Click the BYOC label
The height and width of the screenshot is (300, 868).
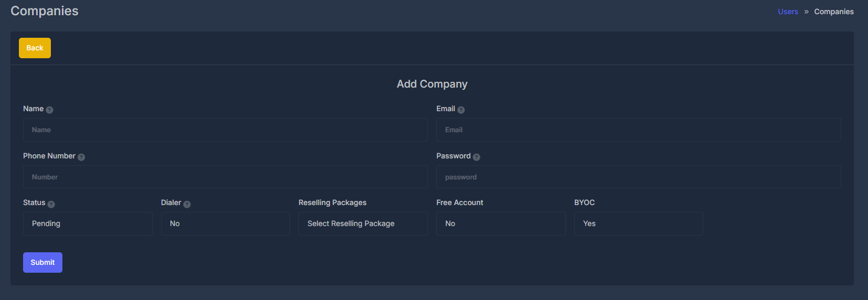point(584,202)
